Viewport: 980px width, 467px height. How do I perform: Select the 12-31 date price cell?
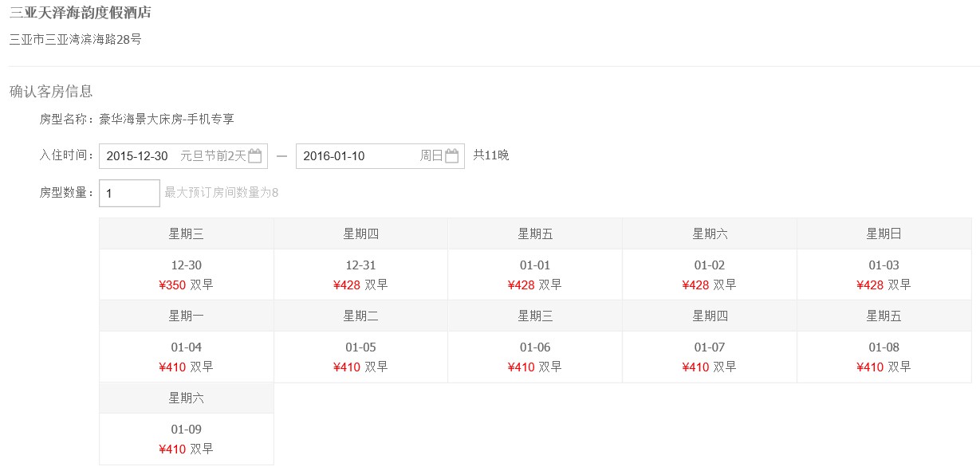click(x=360, y=275)
